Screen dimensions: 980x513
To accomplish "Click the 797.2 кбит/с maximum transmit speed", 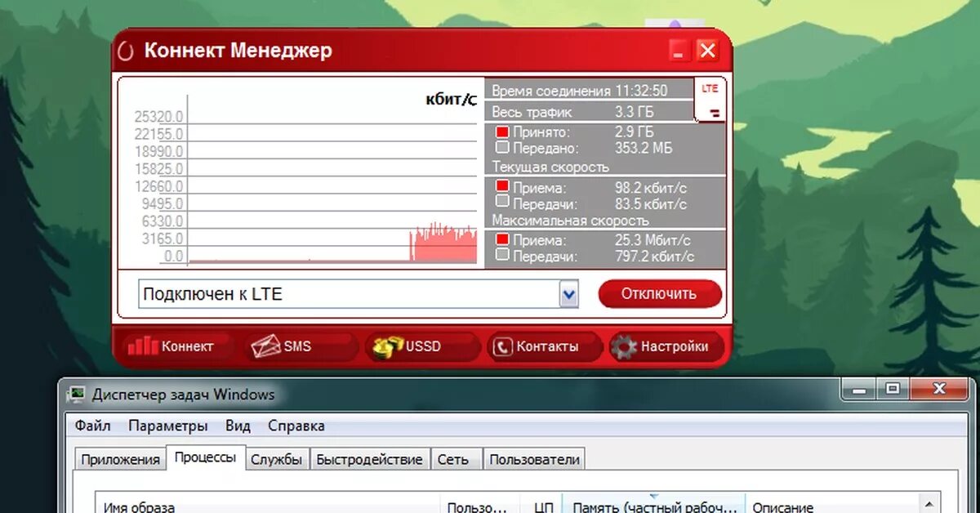I will tap(655, 256).
